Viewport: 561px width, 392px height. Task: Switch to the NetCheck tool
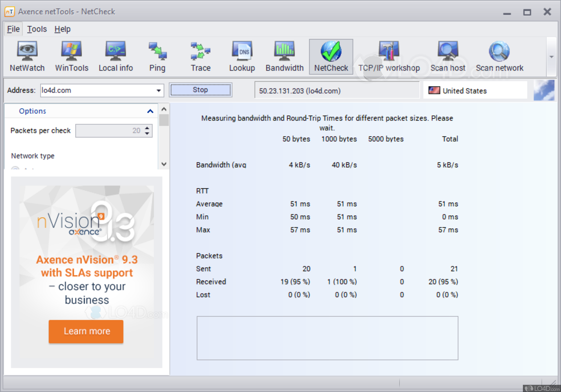[x=331, y=56]
